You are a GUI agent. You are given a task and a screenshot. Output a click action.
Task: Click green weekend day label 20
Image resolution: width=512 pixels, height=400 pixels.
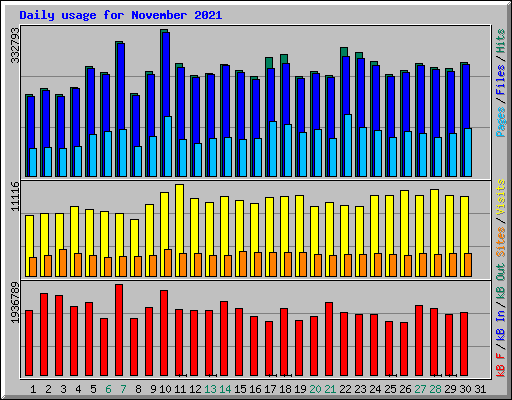tap(315, 389)
